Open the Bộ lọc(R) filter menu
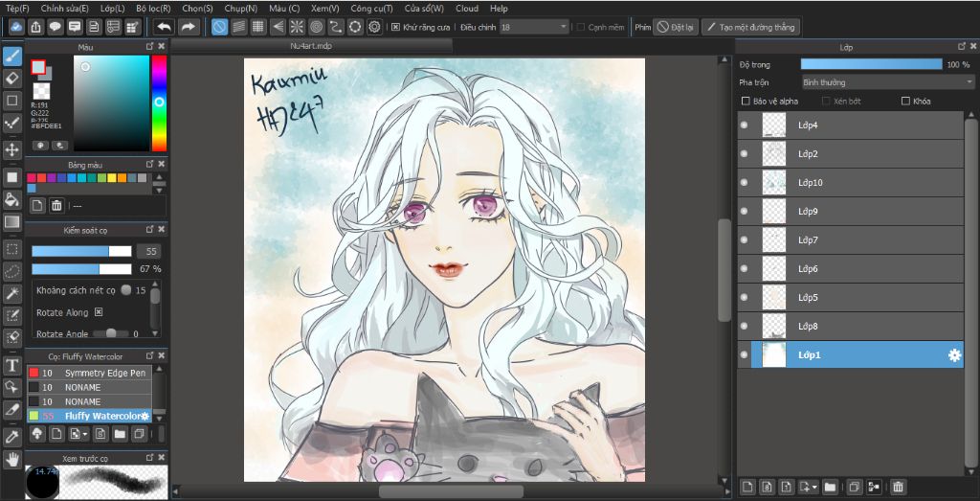 153,9
